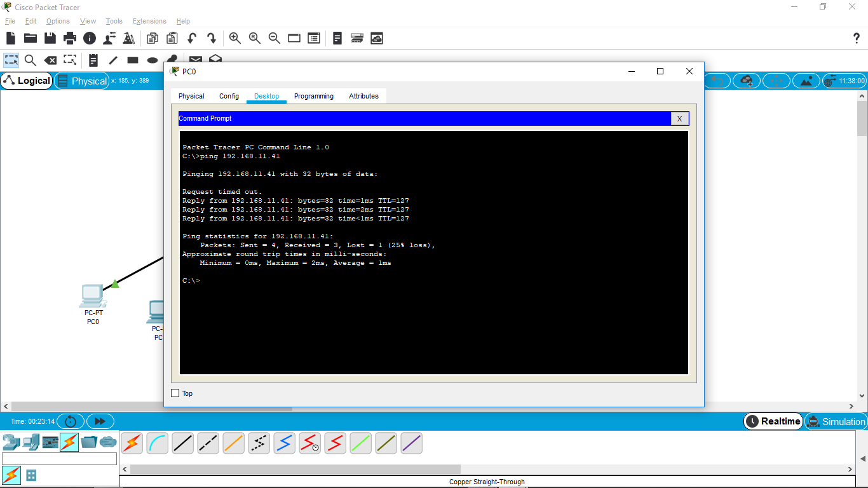868x488 pixels.
Task: Open Network Information via the 'i' icon
Action: click(x=90, y=38)
